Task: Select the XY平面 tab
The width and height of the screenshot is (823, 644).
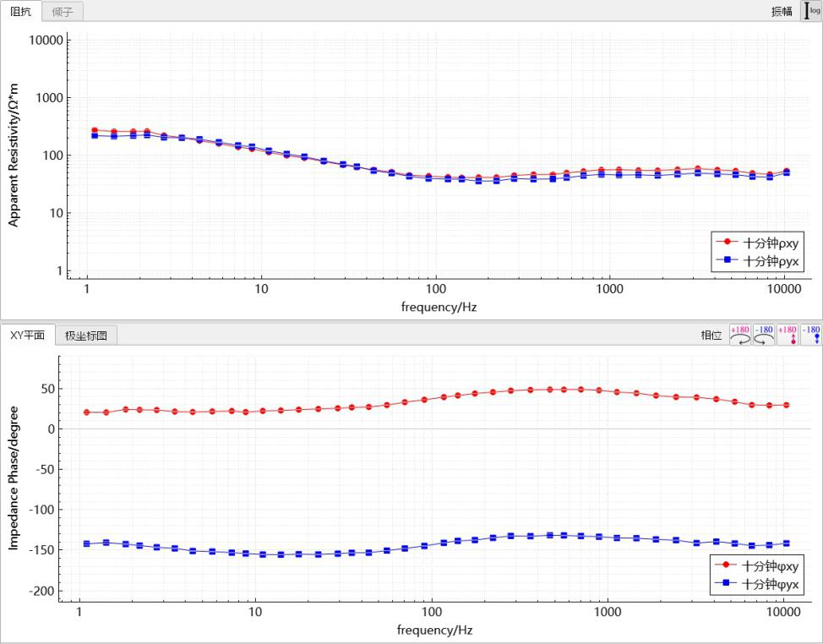Action: tap(27, 335)
